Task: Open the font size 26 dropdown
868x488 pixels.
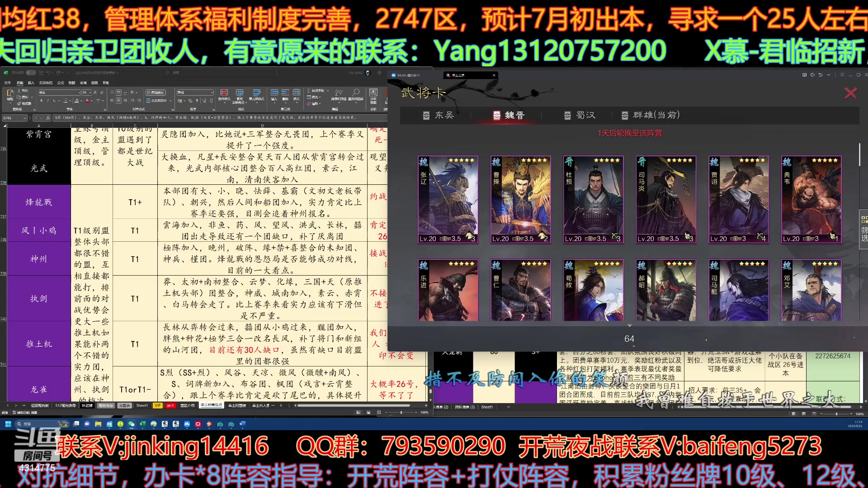Action: [x=90, y=93]
